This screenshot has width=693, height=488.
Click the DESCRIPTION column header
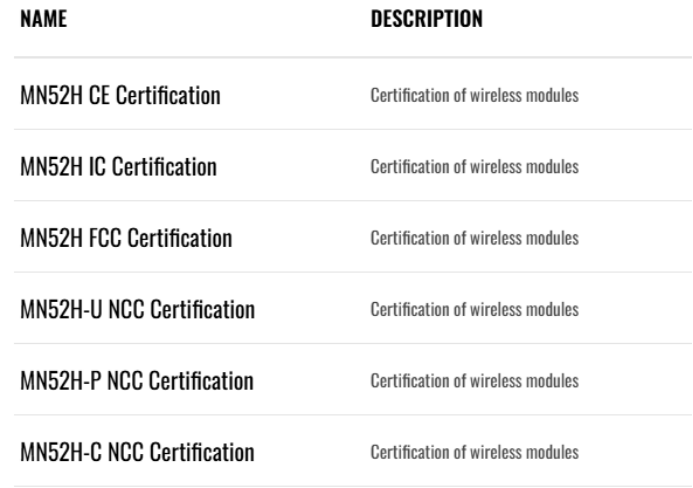coord(426,19)
